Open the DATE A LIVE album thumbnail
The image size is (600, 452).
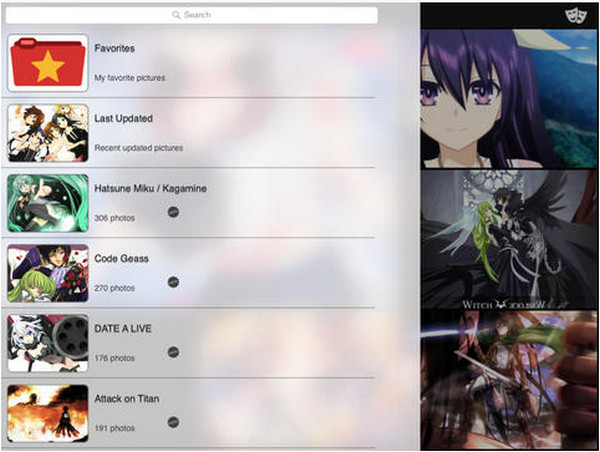48,343
